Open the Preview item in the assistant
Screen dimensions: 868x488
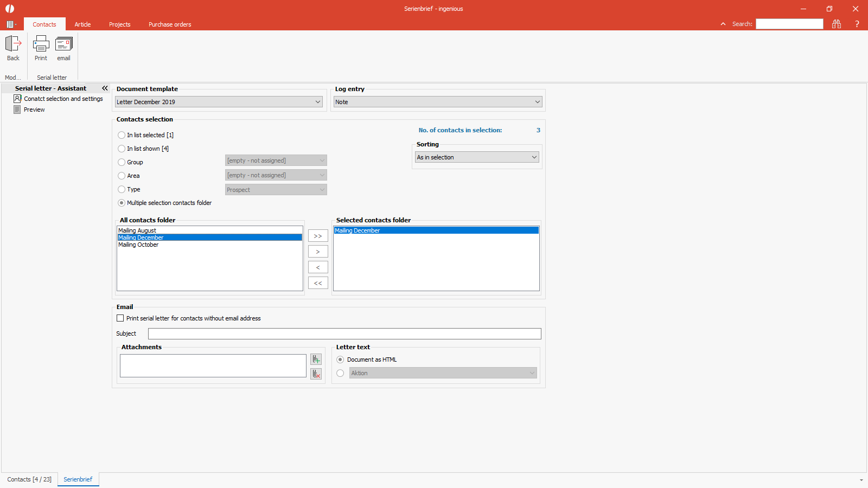(34, 110)
